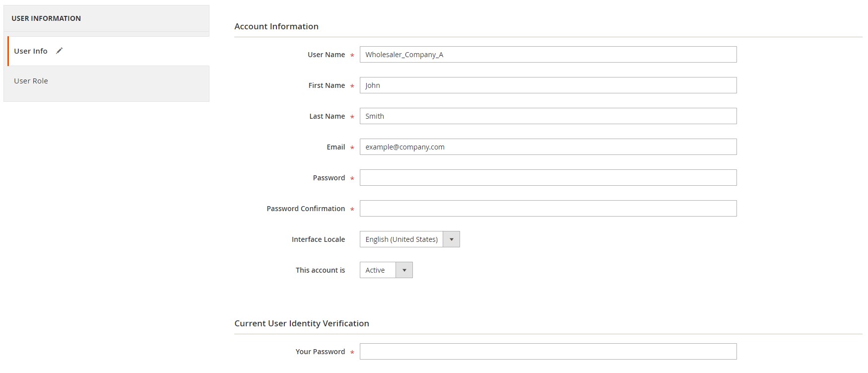Image resolution: width=868 pixels, height=373 pixels.
Task: Open the This account is dropdown
Action: tap(386, 270)
